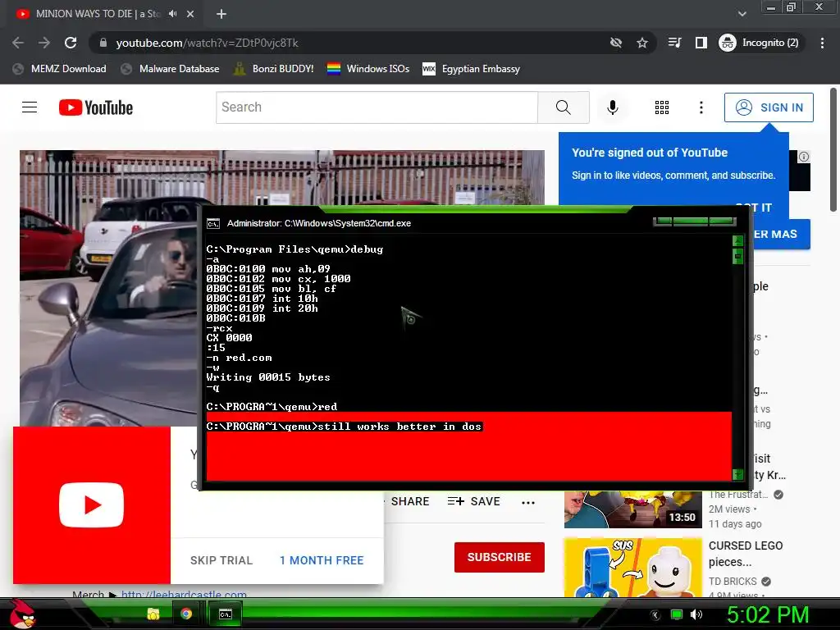Go back in browser history

(x=18, y=43)
